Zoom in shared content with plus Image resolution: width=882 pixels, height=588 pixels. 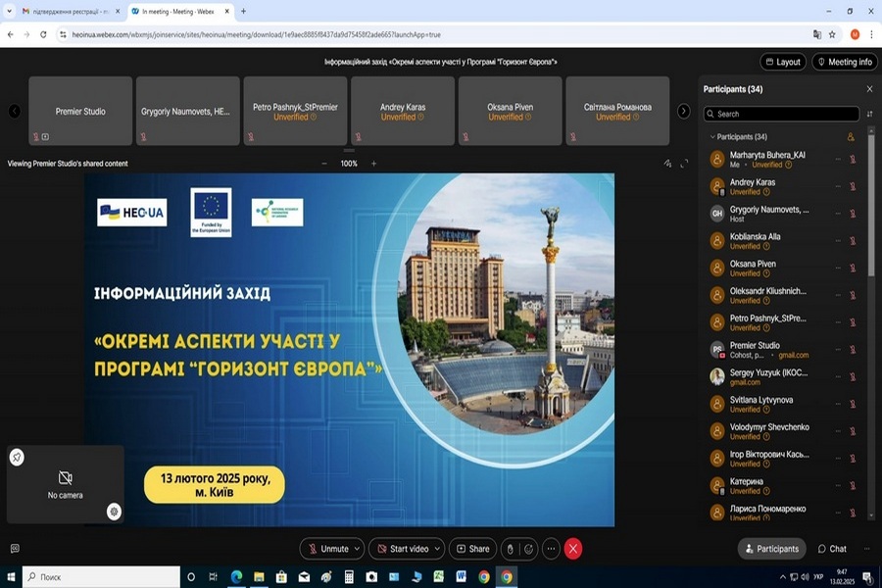373,164
